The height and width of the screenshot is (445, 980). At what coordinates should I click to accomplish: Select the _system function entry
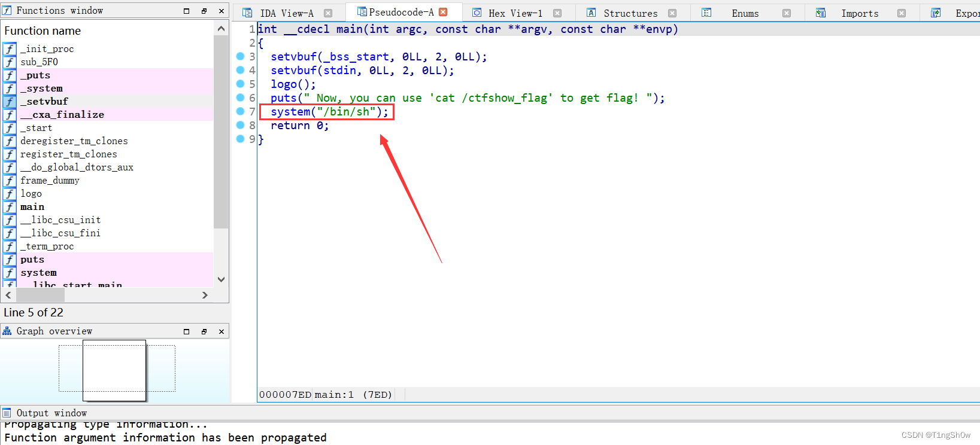pyautogui.click(x=41, y=89)
